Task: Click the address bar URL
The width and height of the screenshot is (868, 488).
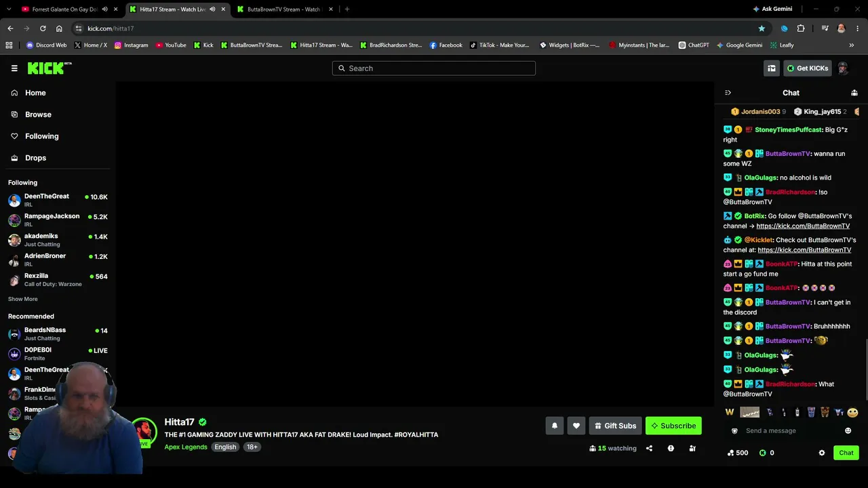Action: pos(111,28)
